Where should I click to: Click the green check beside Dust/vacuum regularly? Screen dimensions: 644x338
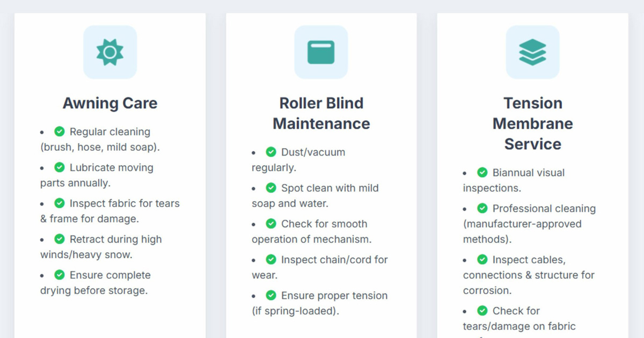pyautogui.click(x=271, y=152)
